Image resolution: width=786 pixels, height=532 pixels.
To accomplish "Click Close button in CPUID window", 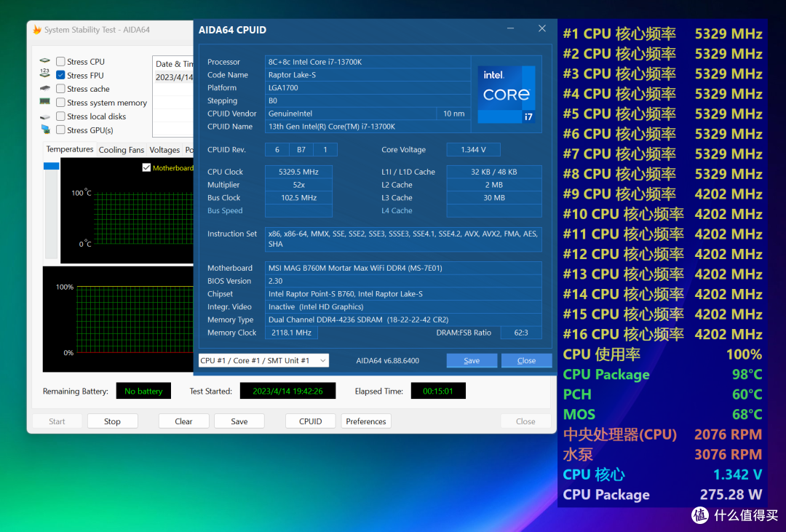I will [x=526, y=360].
